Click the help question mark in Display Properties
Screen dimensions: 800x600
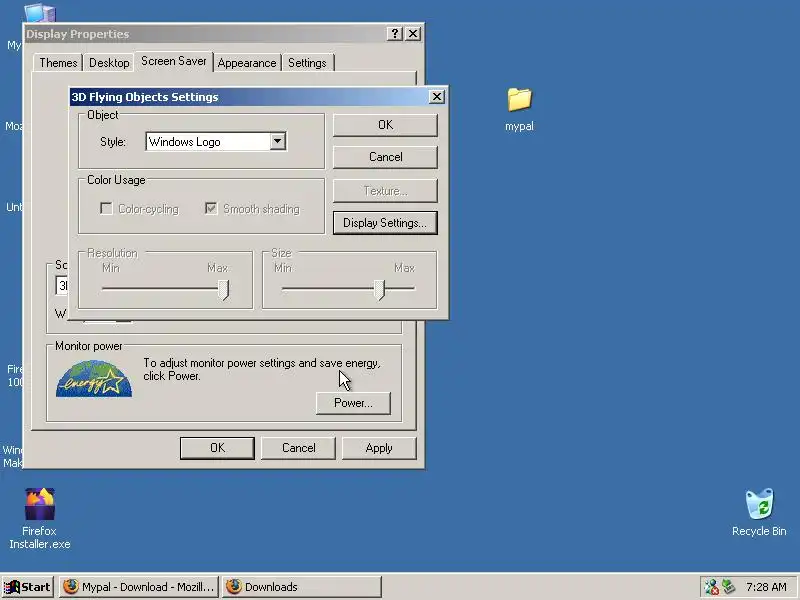pyautogui.click(x=394, y=34)
